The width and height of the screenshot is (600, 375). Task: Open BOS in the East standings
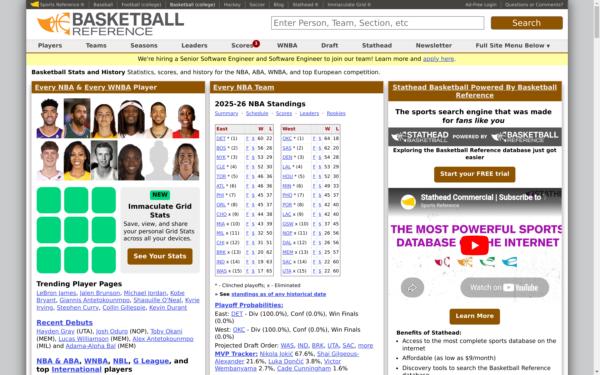tap(221, 148)
